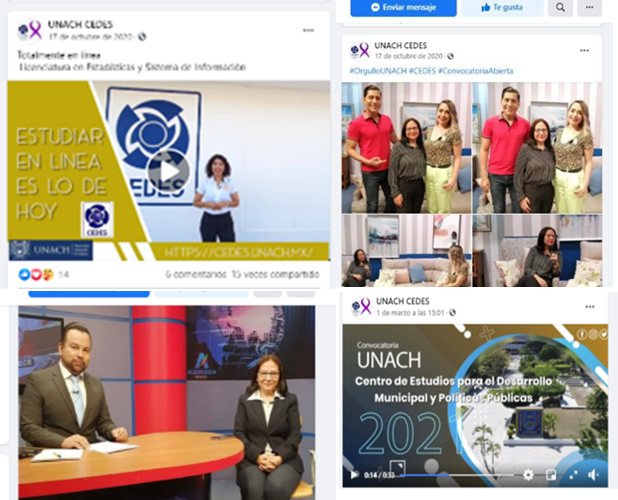The image size is (618, 500).
Task: Open the page search magnifier icon
Action: [560, 7]
